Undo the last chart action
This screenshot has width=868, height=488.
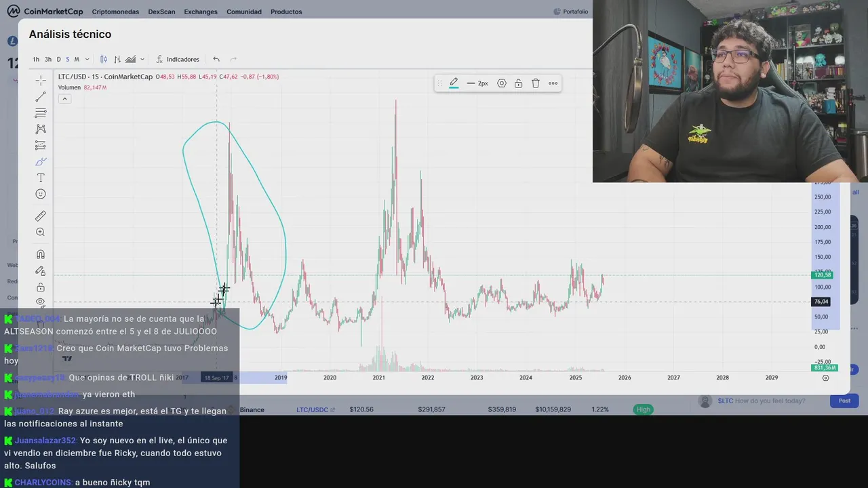216,59
